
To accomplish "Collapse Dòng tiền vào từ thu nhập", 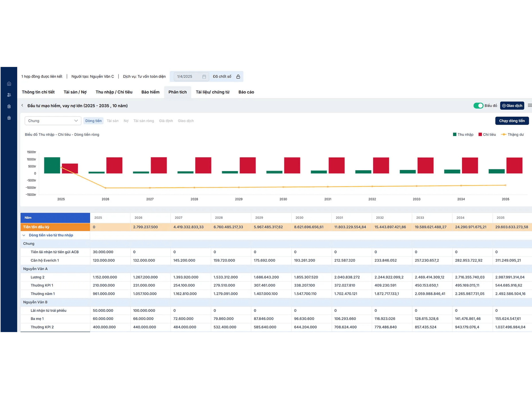I will click(24, 235).
